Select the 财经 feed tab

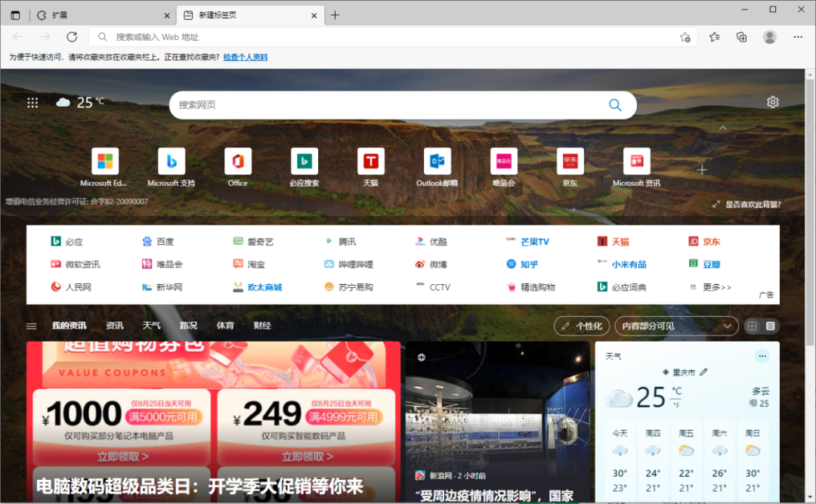pyautogui.click(x=262, y=326)
